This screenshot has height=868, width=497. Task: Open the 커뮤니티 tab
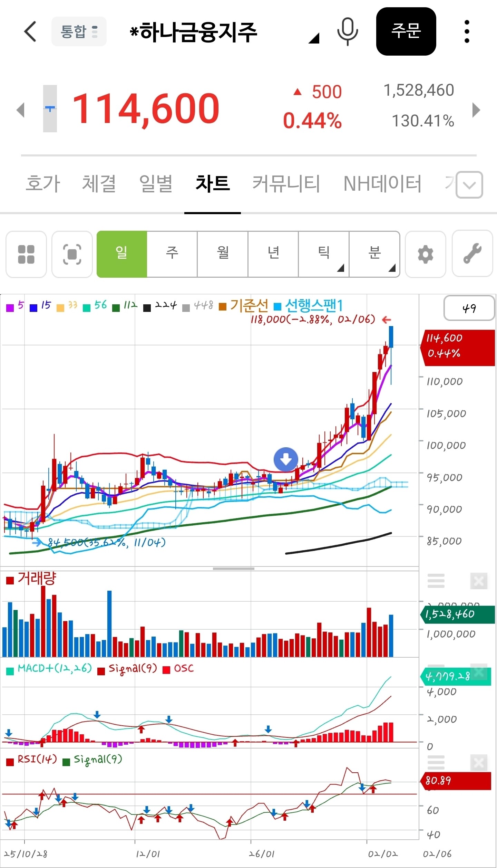point(286,183)
